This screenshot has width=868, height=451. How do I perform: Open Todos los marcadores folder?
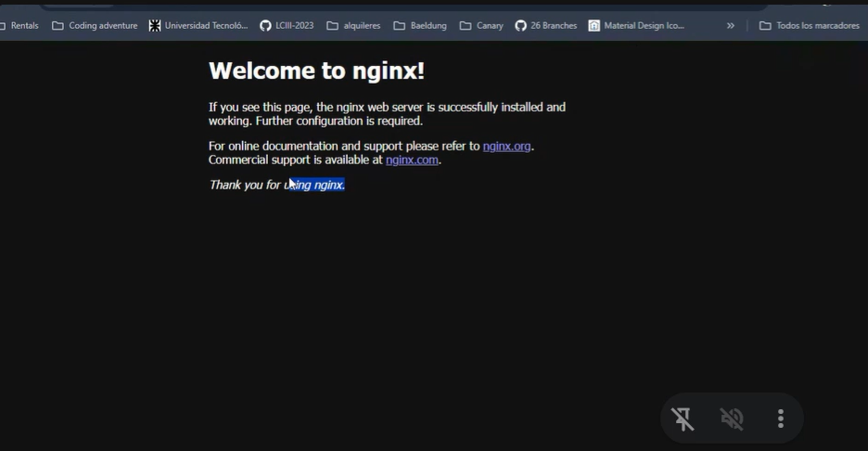pyautogui.click(x=810, y=25)
